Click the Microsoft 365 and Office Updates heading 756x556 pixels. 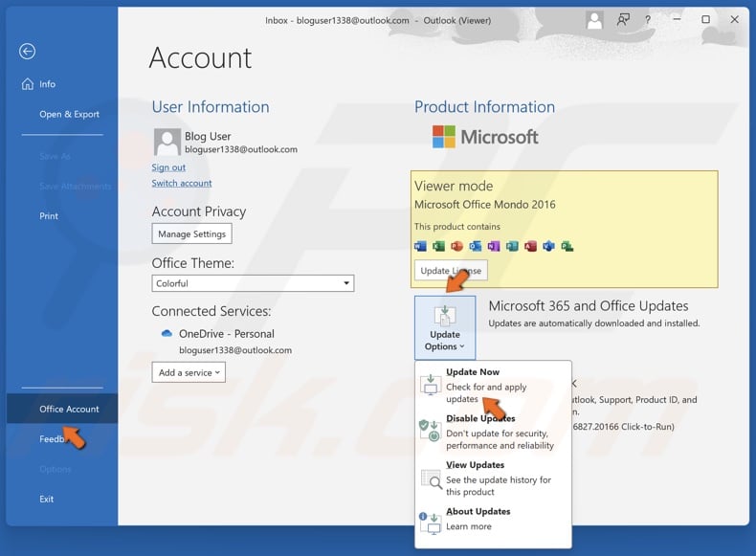coord(589,306)
